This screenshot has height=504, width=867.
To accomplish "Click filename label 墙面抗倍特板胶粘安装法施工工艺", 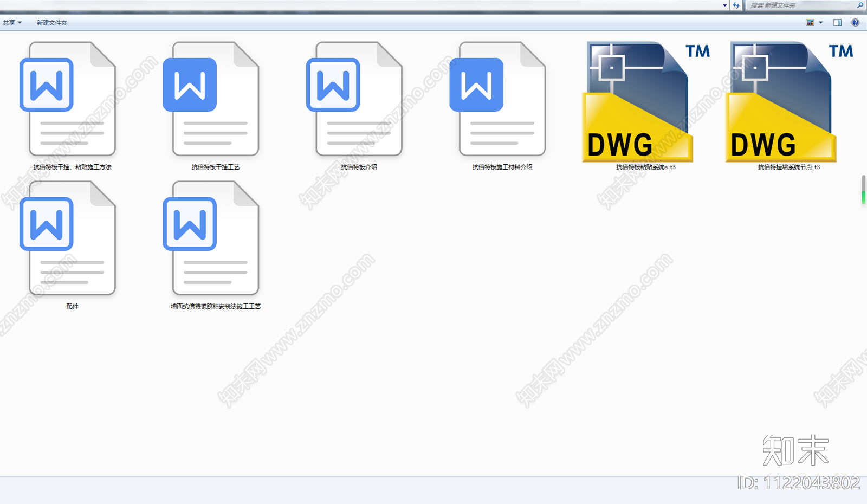I will pos(216,306).
